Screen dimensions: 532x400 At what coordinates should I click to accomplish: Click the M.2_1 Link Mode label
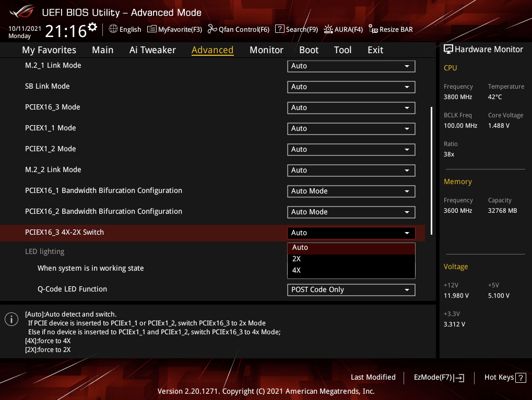click(53, 65)
